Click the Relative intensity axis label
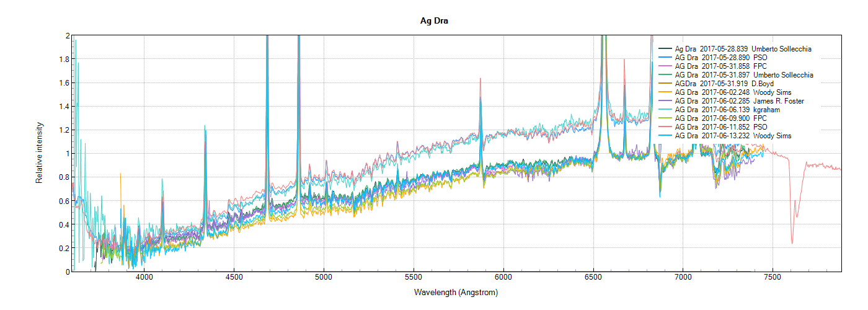The image size is (868, 310). [39, 154]
